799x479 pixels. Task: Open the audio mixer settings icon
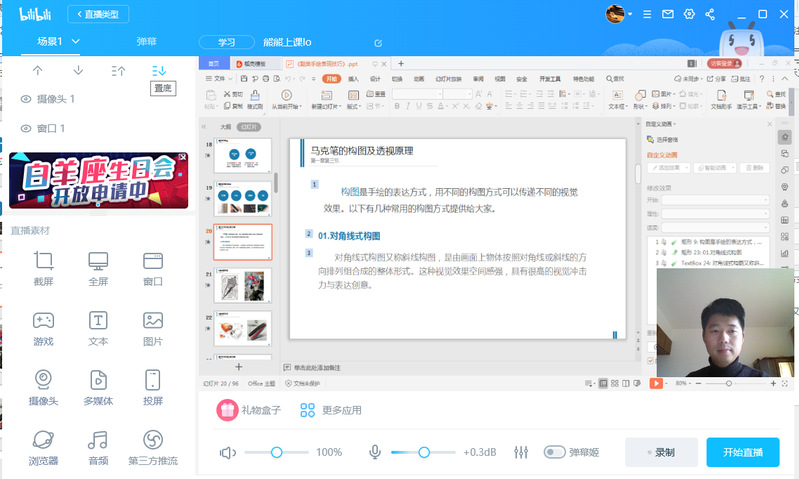(x=520, y=452)
